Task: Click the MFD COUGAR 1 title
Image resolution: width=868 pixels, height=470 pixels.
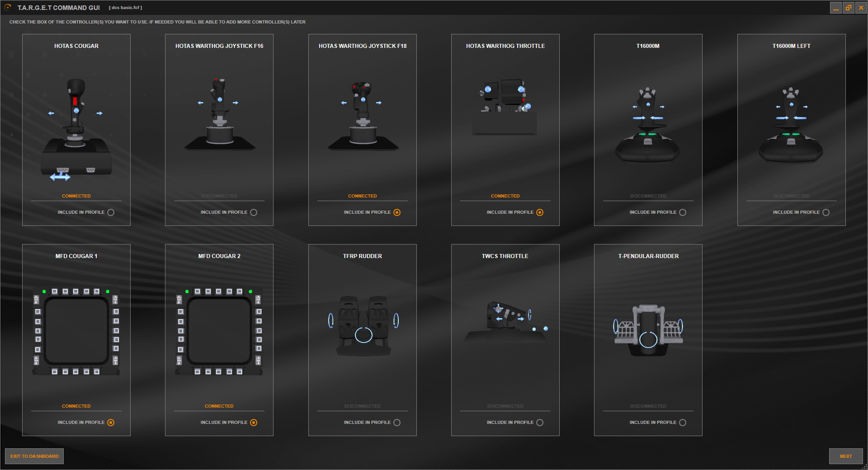Action: click(76, 256)
